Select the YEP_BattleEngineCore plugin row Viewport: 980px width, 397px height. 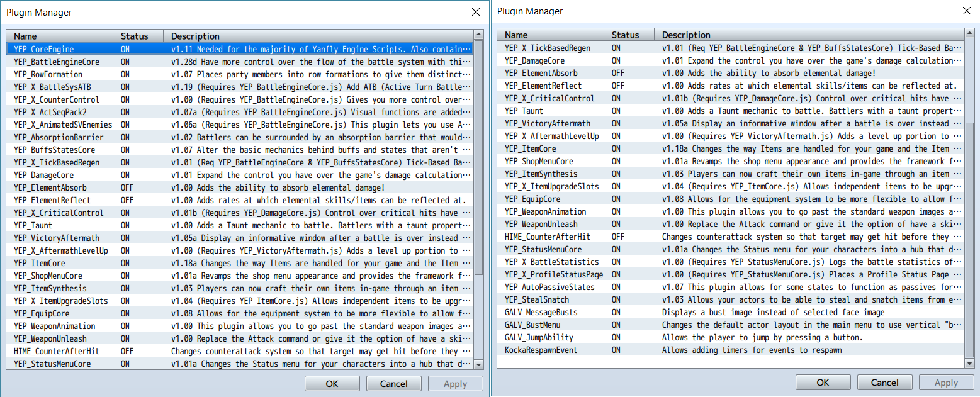point(240,62)
